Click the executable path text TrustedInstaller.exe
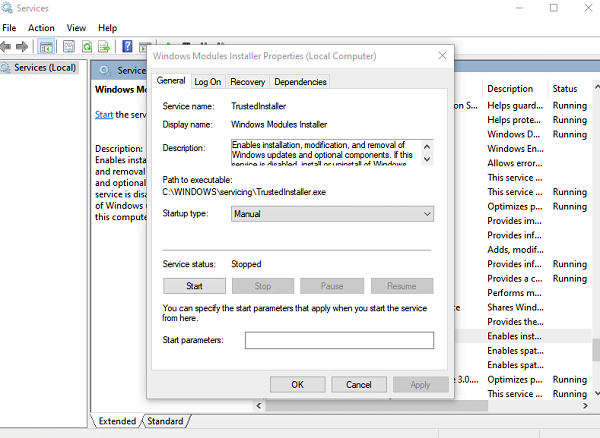Viewport: 600px width, 438px height. 244,192
